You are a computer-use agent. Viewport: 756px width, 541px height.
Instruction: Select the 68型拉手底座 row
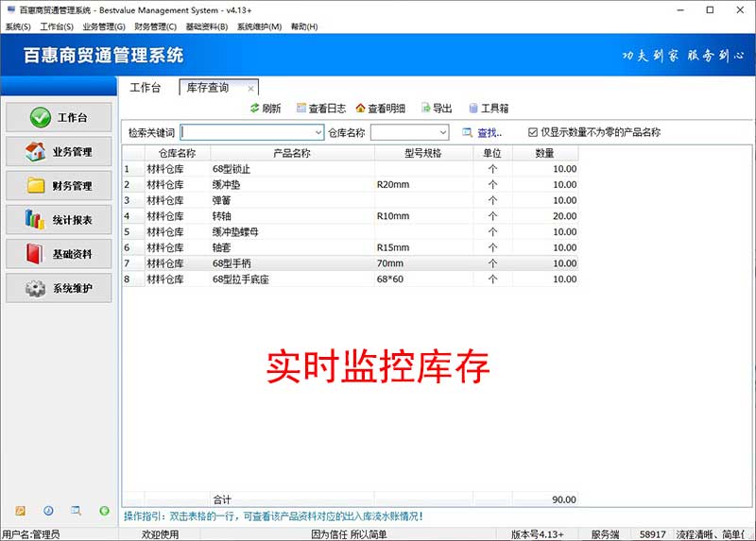coord(350,279)
